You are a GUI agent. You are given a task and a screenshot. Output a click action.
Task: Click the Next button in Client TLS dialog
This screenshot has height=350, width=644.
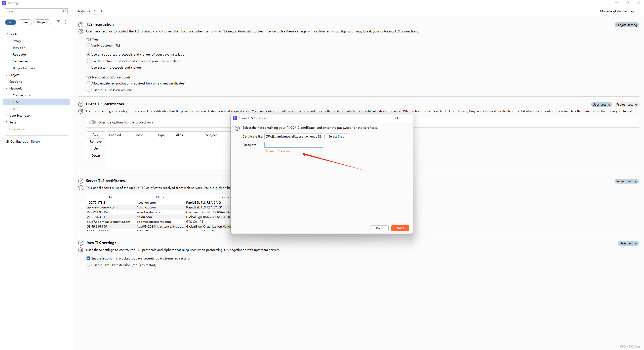(400, 228)
